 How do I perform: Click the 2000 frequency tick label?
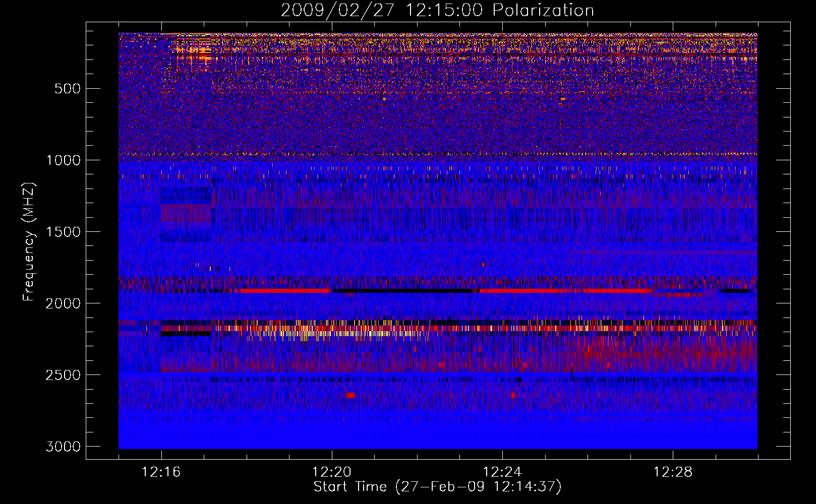click(x=63, y=303)
